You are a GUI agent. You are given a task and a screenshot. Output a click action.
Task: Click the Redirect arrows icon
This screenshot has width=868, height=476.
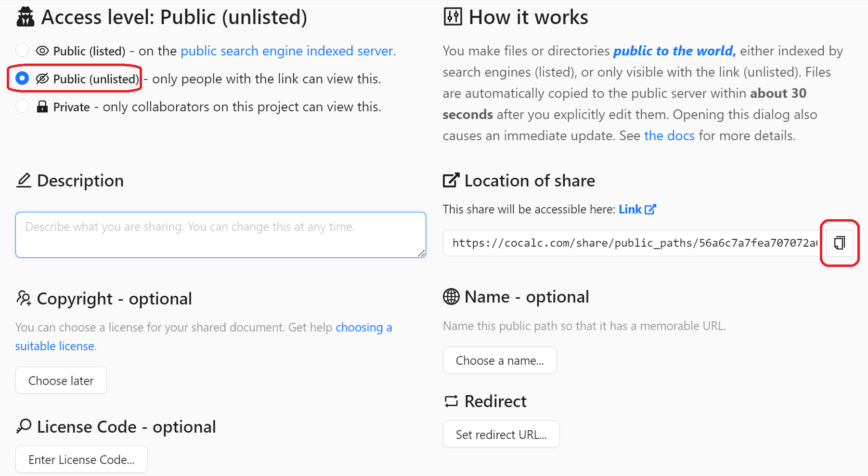(x=451, y=401)
